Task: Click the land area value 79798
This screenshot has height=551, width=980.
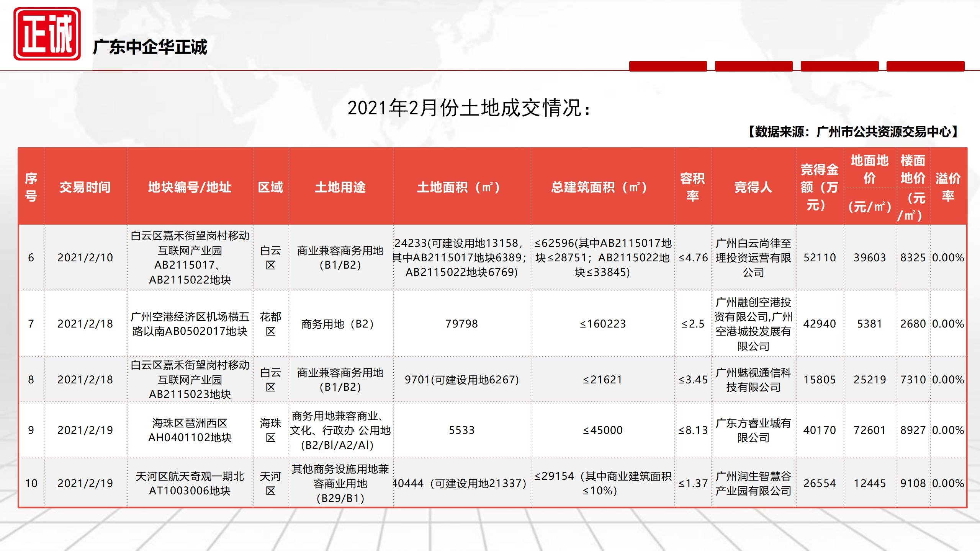Action: click(461, 324)
